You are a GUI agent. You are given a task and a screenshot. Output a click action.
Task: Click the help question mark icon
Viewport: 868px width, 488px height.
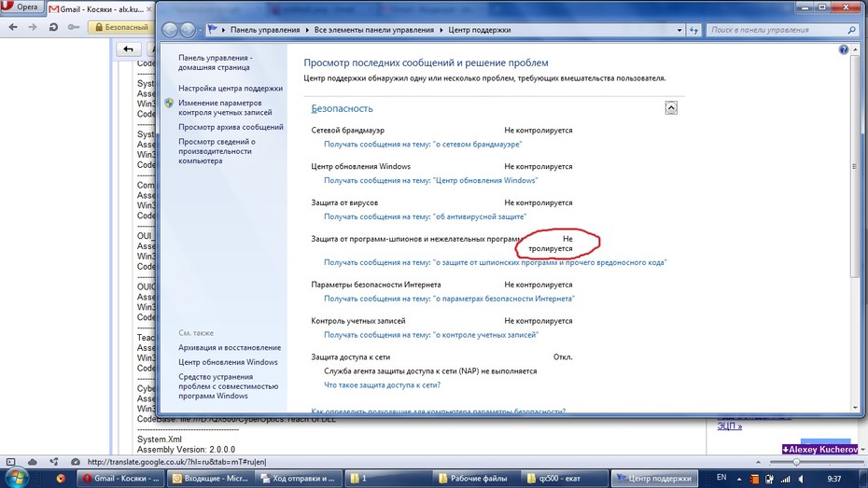[x=843, y=49]
